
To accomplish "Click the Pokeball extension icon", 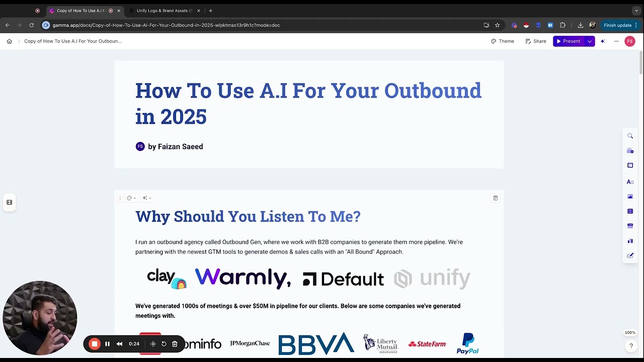I will point(526,25).
